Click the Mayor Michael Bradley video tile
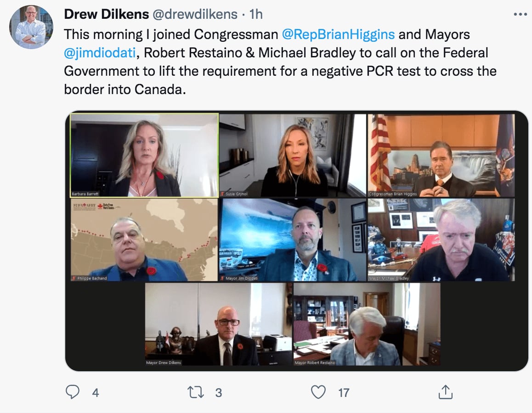The image size is (532, 413). 441,240
